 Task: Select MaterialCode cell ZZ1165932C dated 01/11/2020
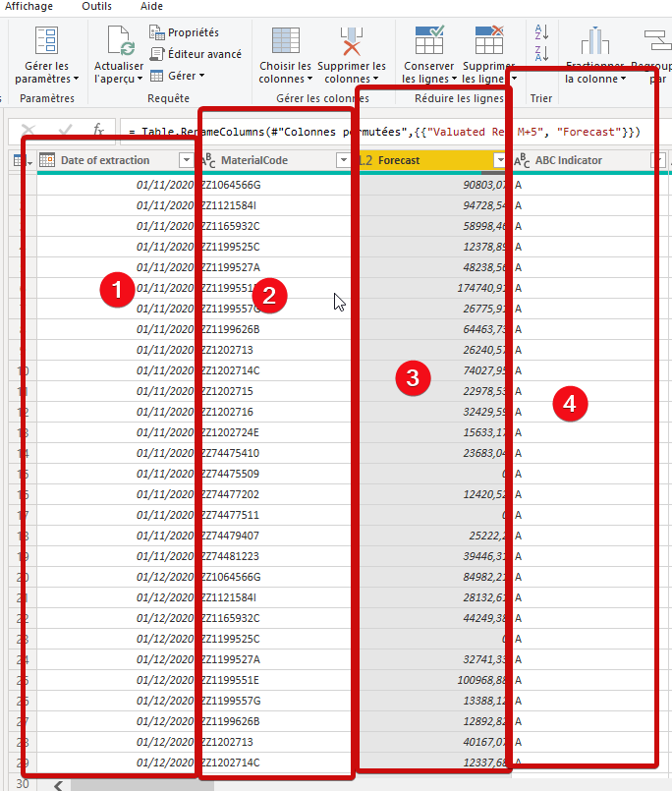pyautogui.click(x=275, y=226)
